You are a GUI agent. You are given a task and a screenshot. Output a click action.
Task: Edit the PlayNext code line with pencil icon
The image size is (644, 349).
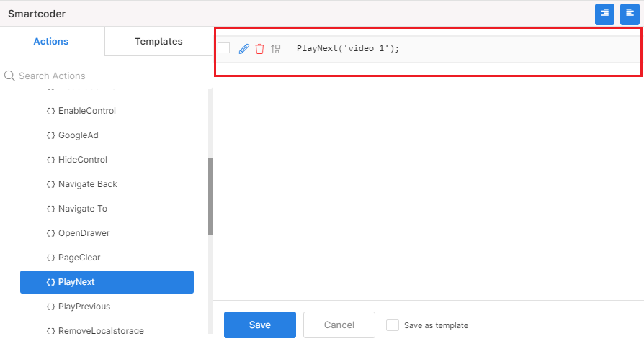pos(244,49)
